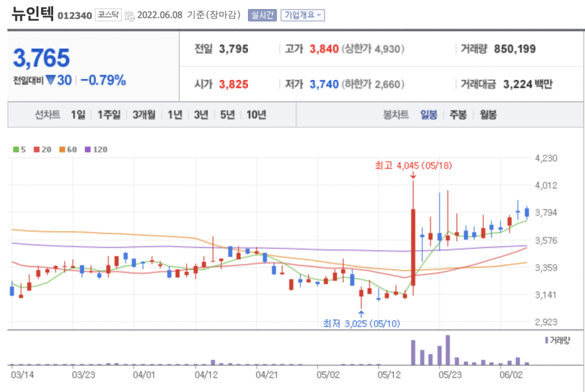The height and width of the screenshot is (392, 585).
Task: Click the 실시간 real-time button
Action: pyautogui.click(x=262, y=15)
